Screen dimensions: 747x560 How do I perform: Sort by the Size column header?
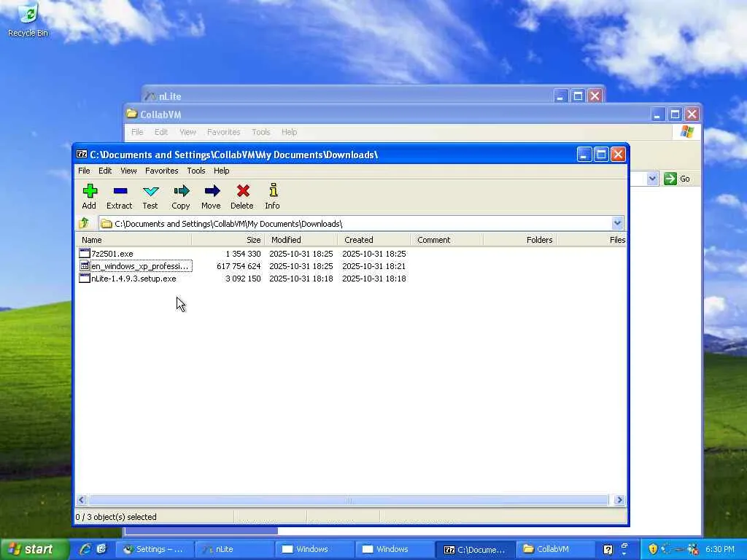[228, 239]
